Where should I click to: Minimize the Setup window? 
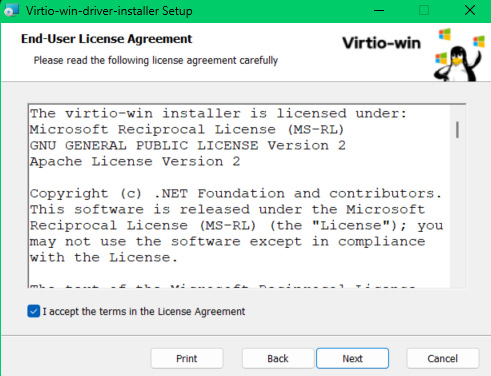coord(379,11)
